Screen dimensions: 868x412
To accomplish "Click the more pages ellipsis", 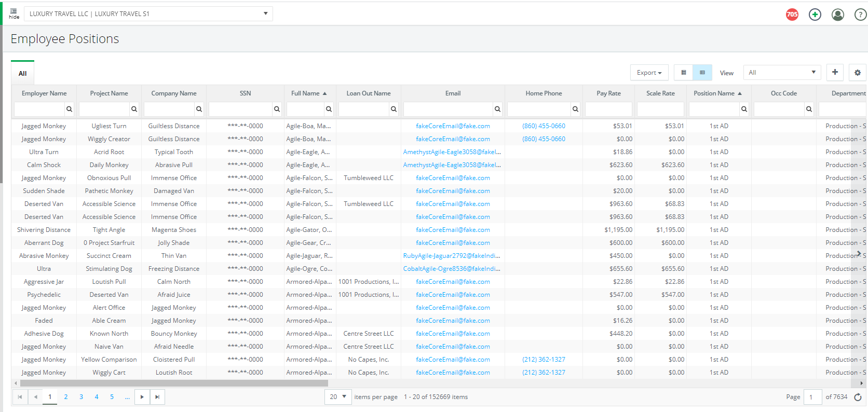I will click(127, 397).
